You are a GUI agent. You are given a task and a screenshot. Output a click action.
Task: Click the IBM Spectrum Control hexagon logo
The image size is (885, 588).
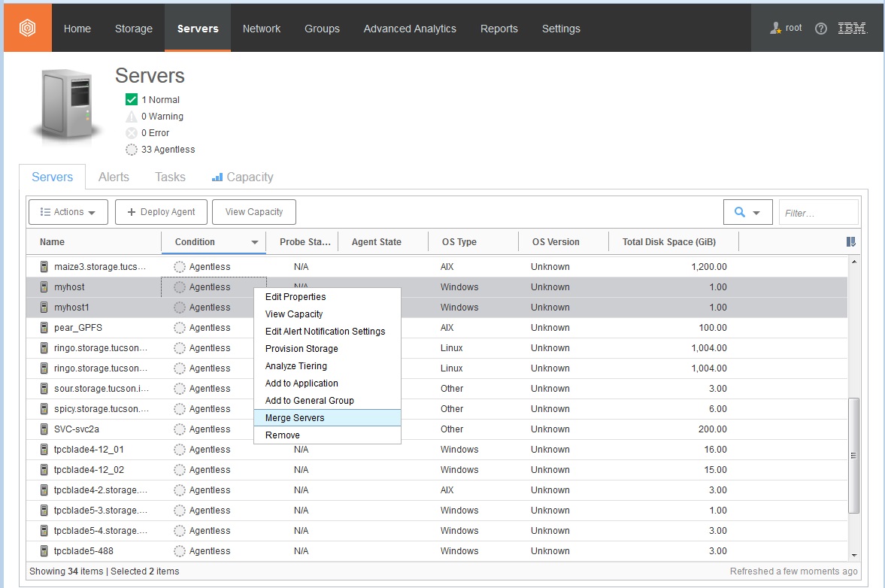27,27
